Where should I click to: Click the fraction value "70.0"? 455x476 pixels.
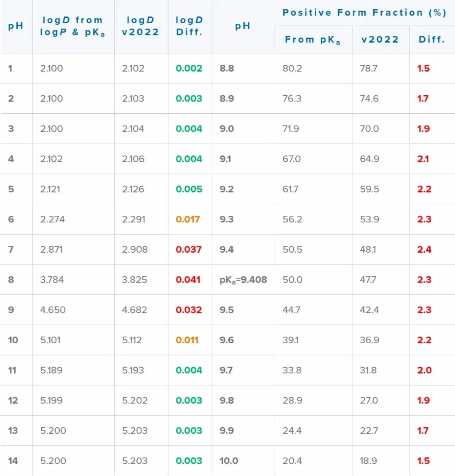(x=369, y=129)
